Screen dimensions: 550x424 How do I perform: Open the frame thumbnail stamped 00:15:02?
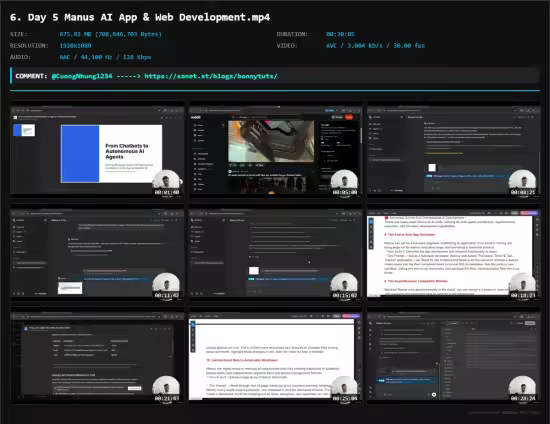(275, 253)
